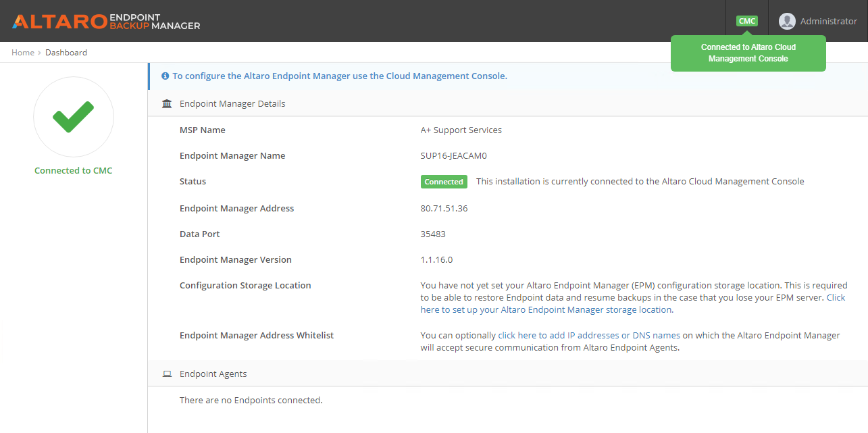Click the green Connected status badge
The width and height of the screenshot is (868, 433).
(x=444, y=182)
